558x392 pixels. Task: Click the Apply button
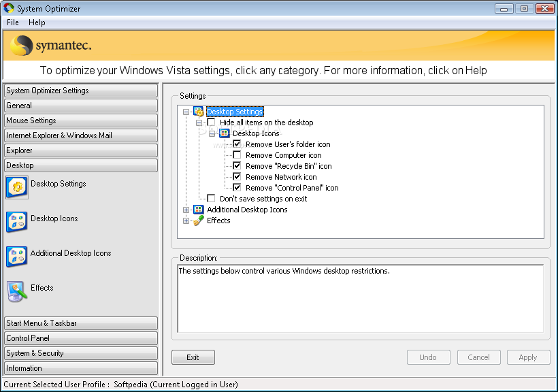[529, 357]
